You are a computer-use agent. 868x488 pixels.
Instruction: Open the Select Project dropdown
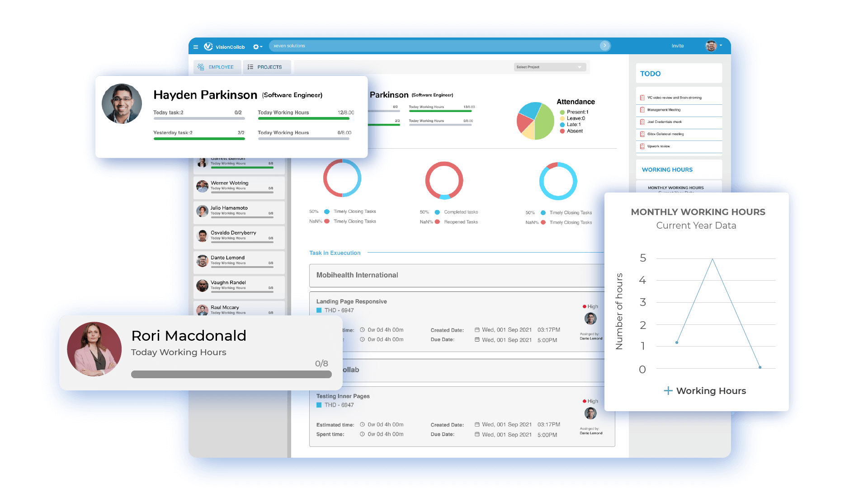[x=550, y=67]
